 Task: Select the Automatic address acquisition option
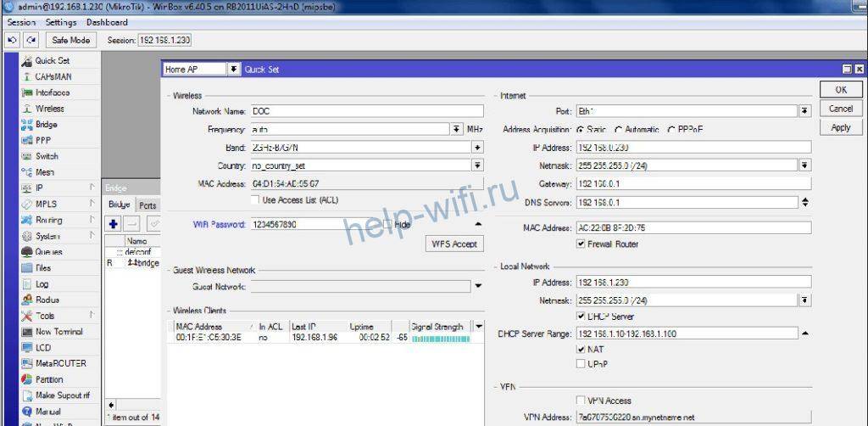coord(618,130)
